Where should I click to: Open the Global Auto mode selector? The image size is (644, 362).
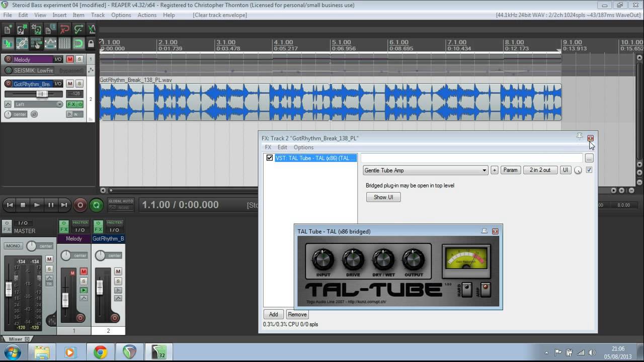click(121, 205)
